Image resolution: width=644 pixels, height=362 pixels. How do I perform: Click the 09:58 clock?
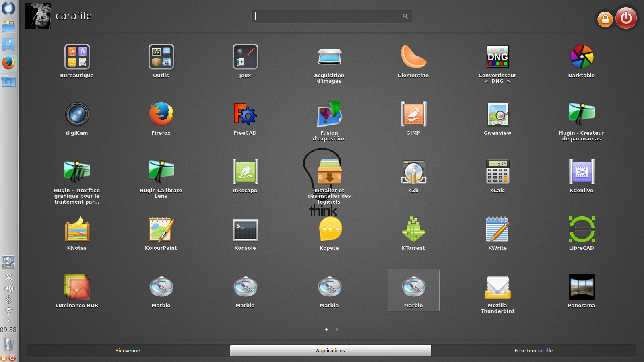(8, 330)
